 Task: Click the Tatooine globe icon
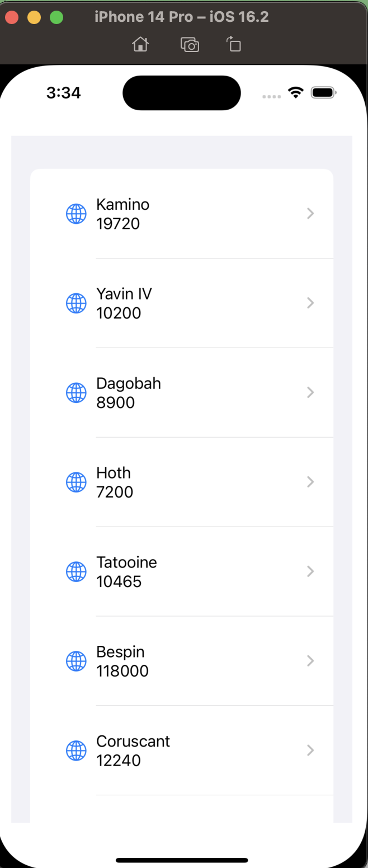(x=77, y=571)
